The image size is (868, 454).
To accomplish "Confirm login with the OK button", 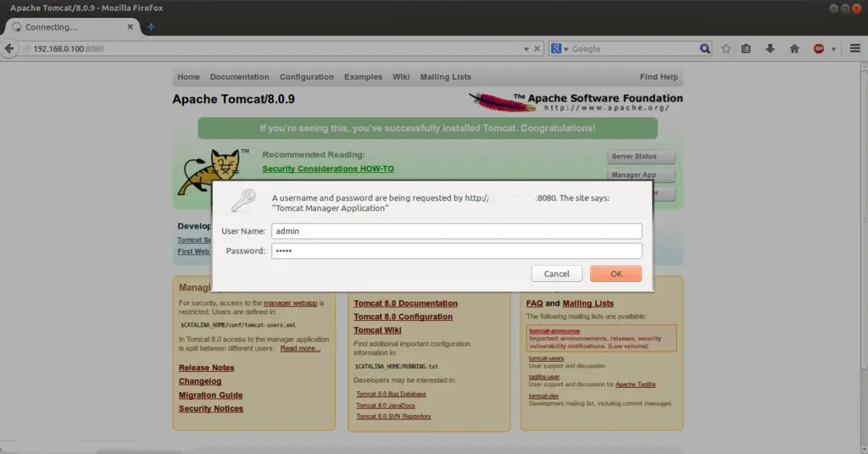I will tap(615, 274).
